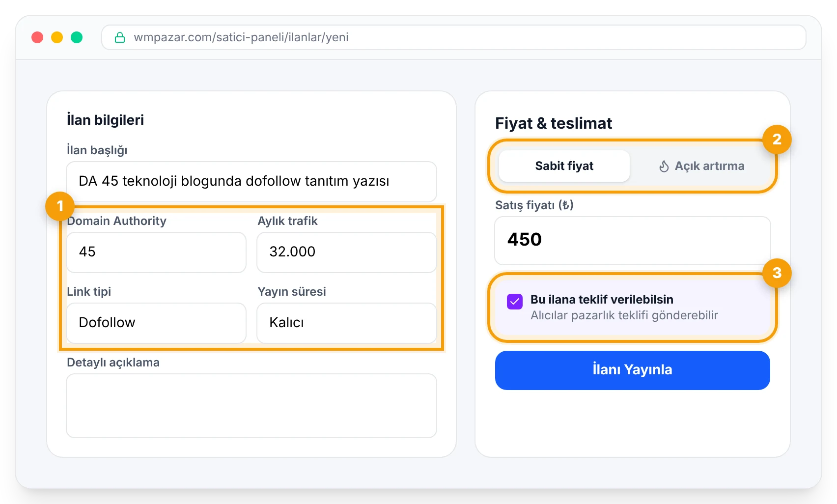This screenshot has height=504, width=837.
Task: Click the flame icon on Açık artırma
Action: (664, 167)
